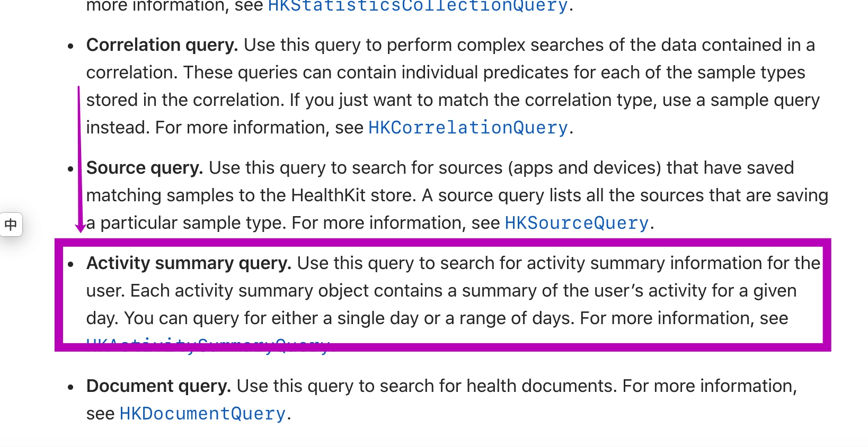This screenshot has height=447, width=868.
Task: Open the HKStatisticsCollectionQuery link at top
Action: point(418,5)
